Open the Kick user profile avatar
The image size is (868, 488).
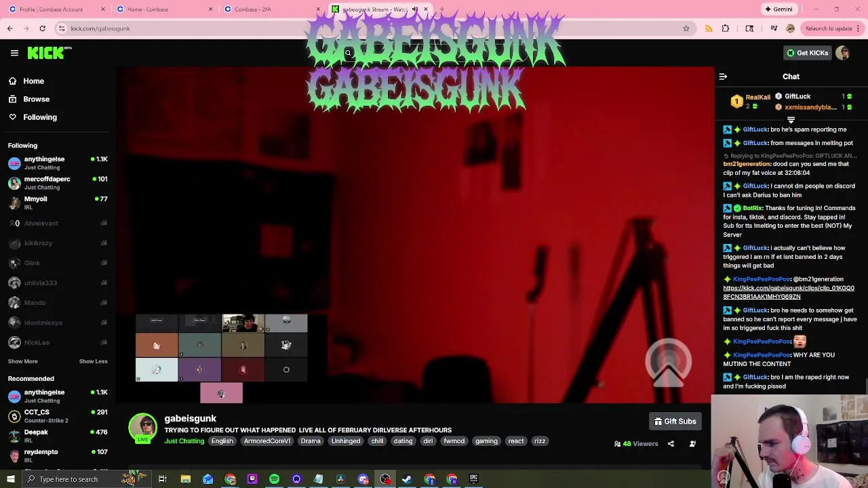click(x=843, y=53)
